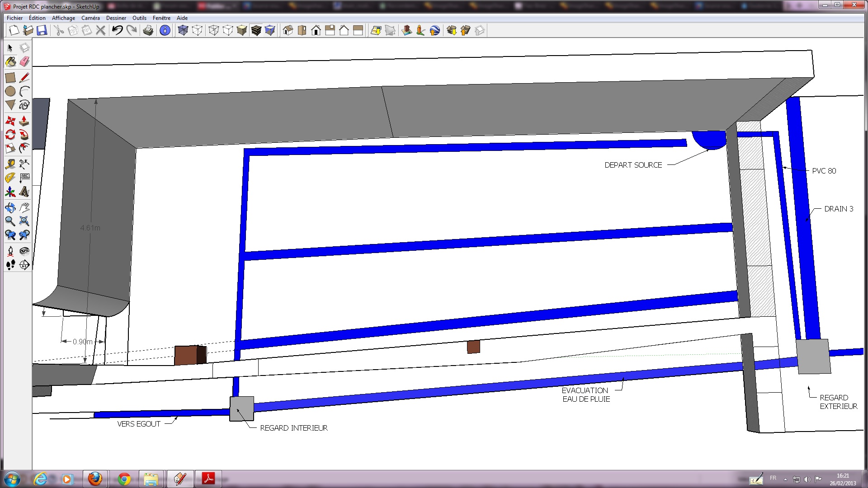Screen dimensions: 868x488
Task: Open the Fenêtre menu
Action: [161, 18]
